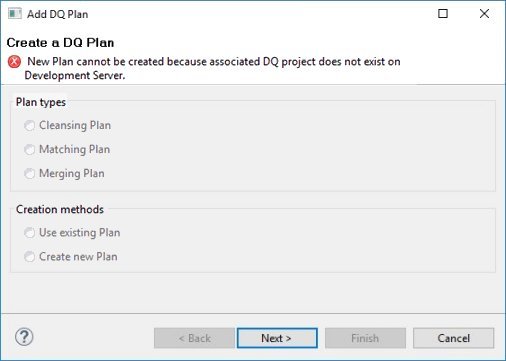Image resolution: width=506 pixels, height=361 pixels.
Task: Select Use existing Plan creation method
Action: [x=29, y=233]
